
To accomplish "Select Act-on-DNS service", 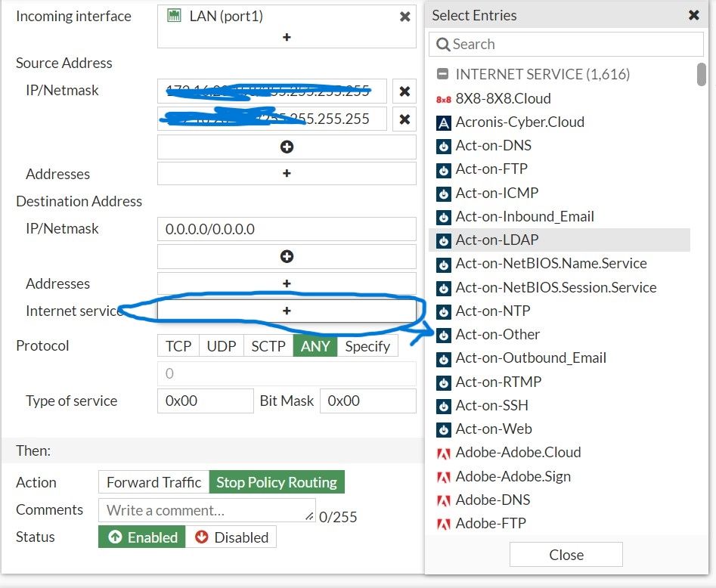I will pos(559,146).
